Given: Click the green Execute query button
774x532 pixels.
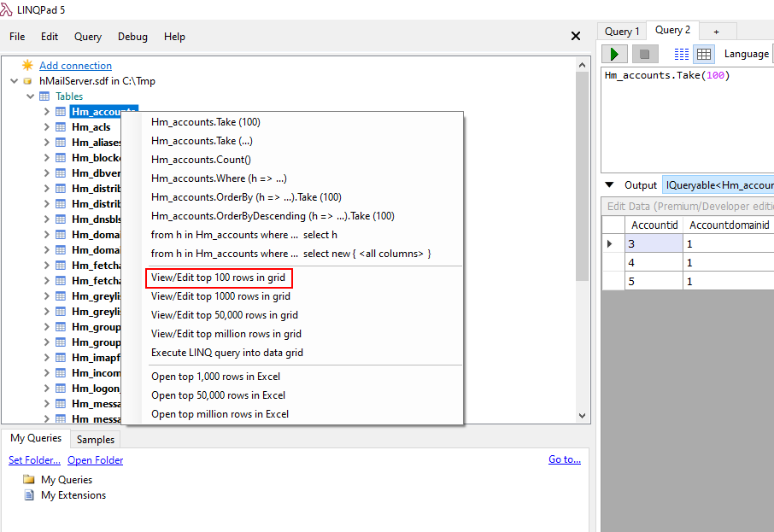Looking at the screenshot, I should [614, 54].
